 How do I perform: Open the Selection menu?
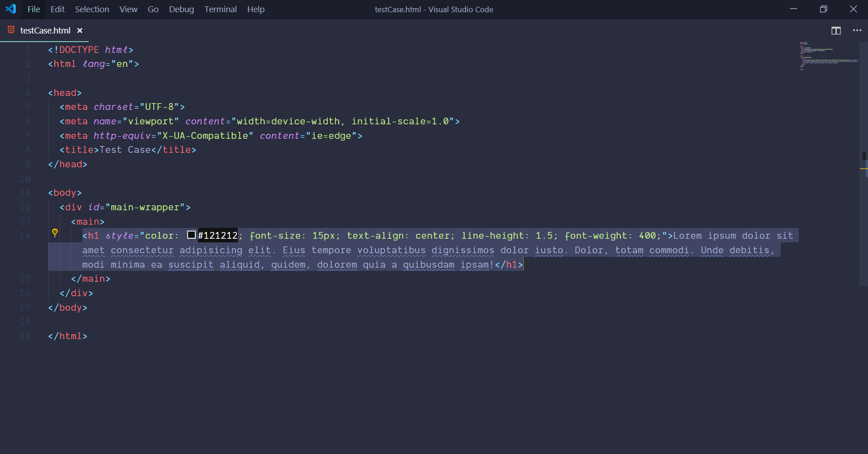[92, 9]
